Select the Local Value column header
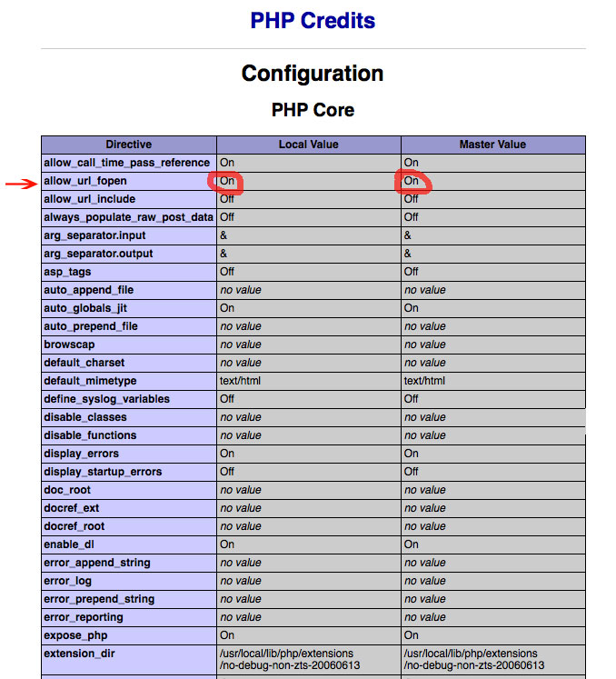The width and height of the screenshot is (616, 679). coord(309,145)
